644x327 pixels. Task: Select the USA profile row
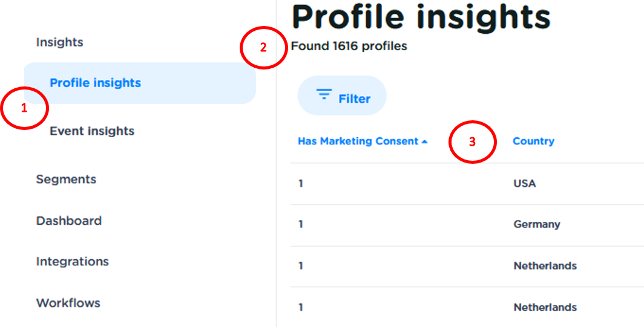[x=524, y=183]
